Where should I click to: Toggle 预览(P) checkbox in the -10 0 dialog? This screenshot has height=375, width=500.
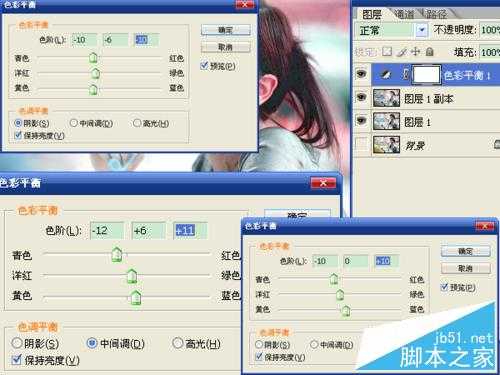pyautogui.click(x=444, y=287)
